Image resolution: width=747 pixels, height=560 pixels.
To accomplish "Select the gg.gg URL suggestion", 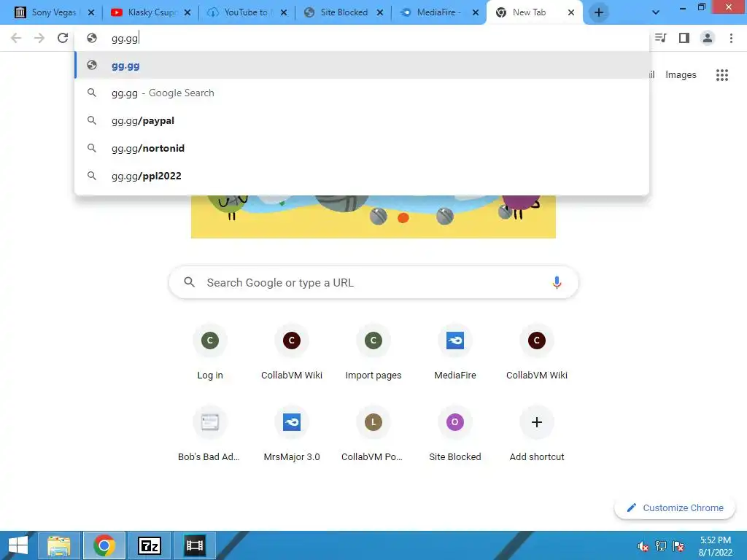I will click(362, 65).
